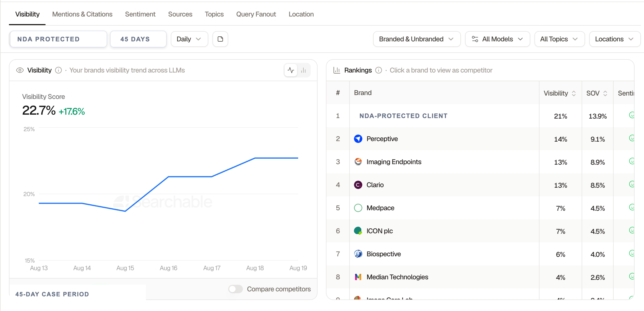Click the export file icon button
644x311 pixels.
click(220, 39)
